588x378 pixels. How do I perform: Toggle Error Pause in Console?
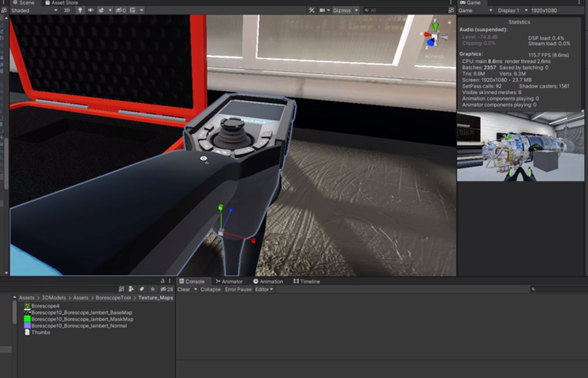tap(238, 289)
